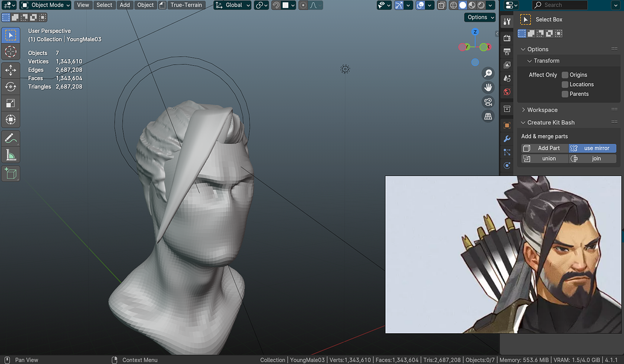The width and height of the screenshot is (624, 364).
Task: Toggle the use mirror button
Action: 592,148
